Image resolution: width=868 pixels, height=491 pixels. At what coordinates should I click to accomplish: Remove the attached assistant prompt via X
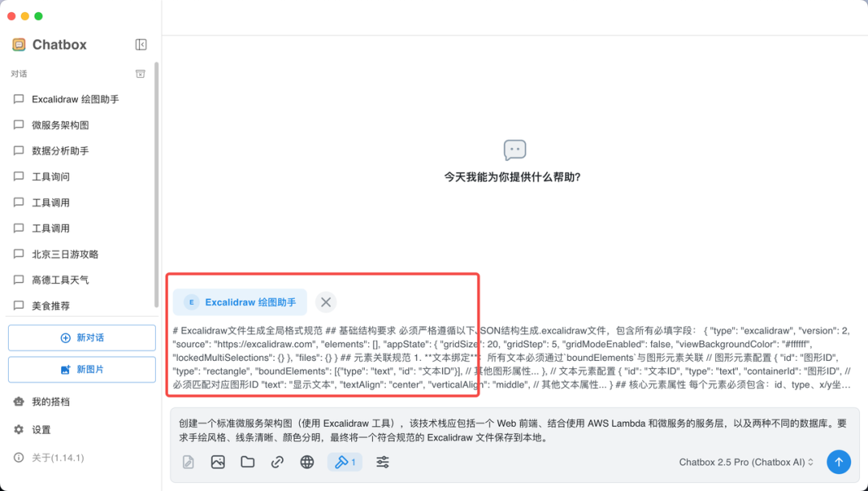[325, 302]
